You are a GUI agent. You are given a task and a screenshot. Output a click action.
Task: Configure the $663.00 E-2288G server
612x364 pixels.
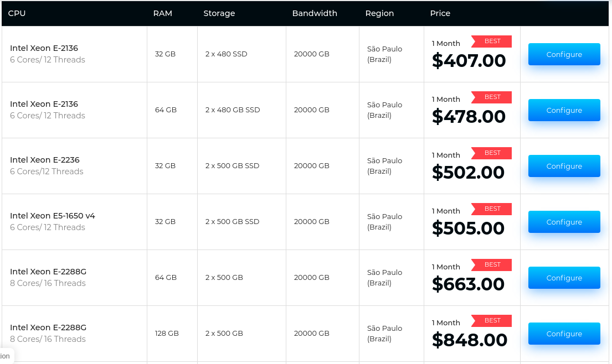564,278
